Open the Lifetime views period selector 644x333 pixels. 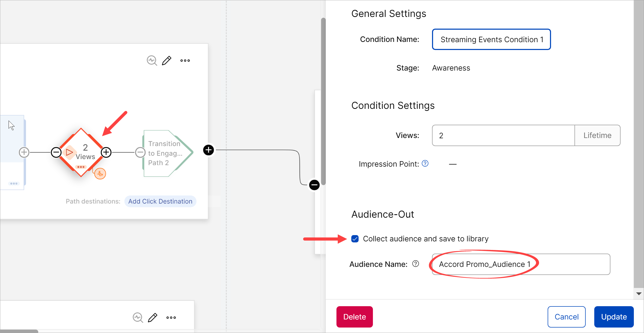pyautogui.click(x=597, y=135)
